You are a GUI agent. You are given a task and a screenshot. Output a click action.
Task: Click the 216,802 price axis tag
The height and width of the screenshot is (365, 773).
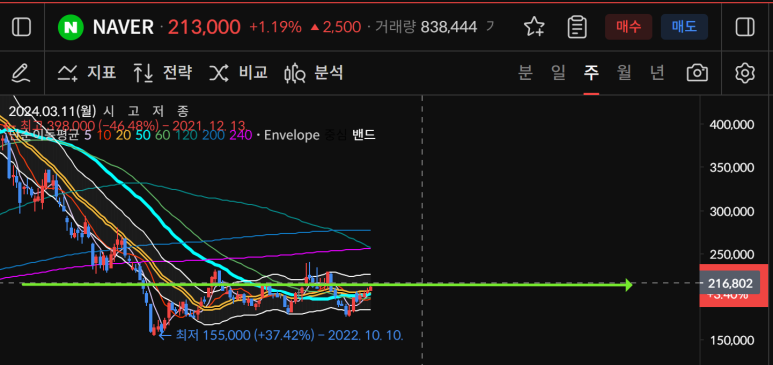[730, 284]
